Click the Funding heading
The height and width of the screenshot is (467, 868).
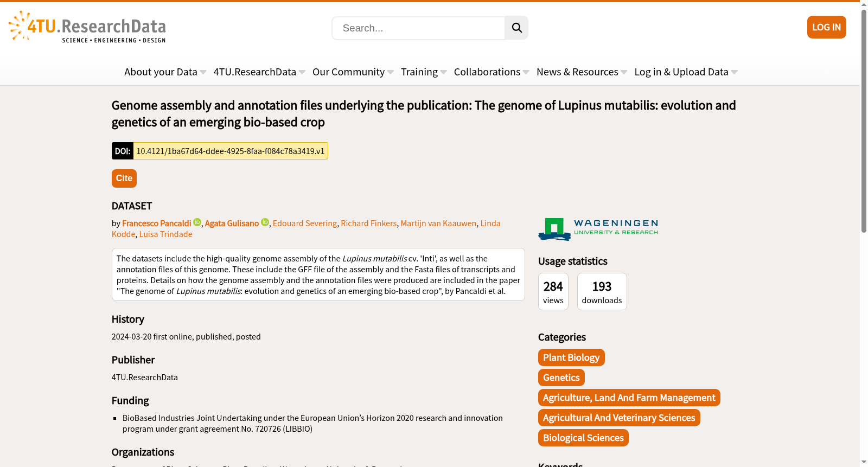[x=130, y=400]
